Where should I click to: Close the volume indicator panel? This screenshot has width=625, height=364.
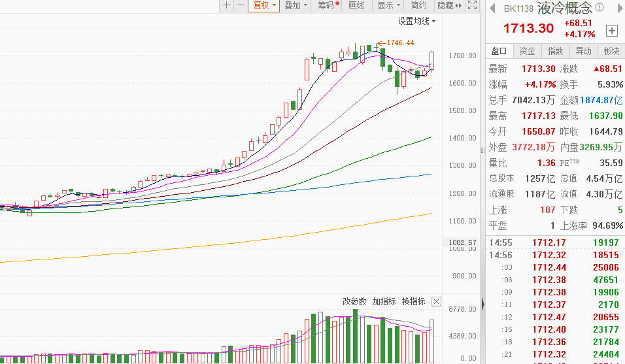pos(437,301)
